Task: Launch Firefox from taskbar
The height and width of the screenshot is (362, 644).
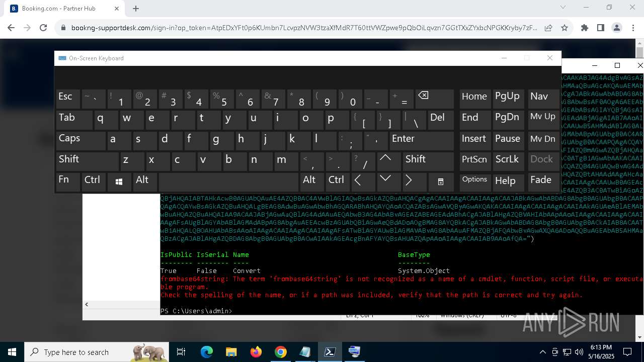Action: coord(256,352)
